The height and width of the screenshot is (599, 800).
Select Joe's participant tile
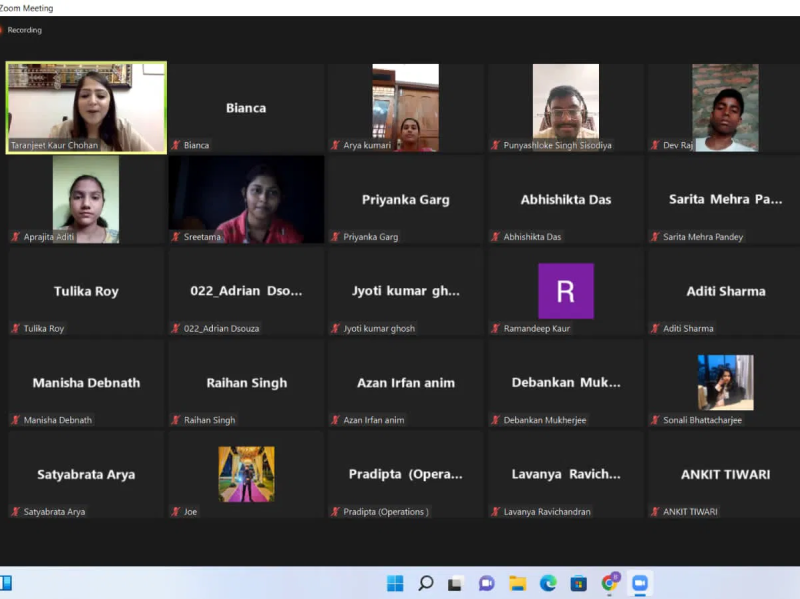click(246, 474)
